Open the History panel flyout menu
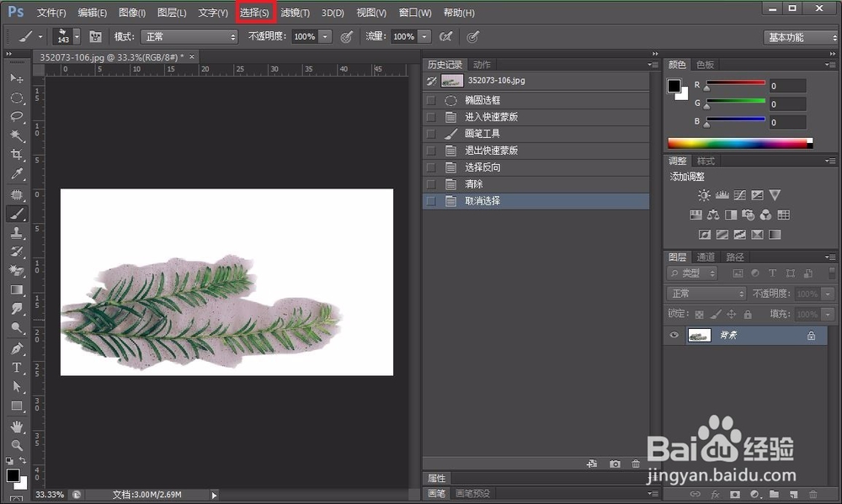The height and width of the screenshot is (504, 842). [x=653, y=65]
